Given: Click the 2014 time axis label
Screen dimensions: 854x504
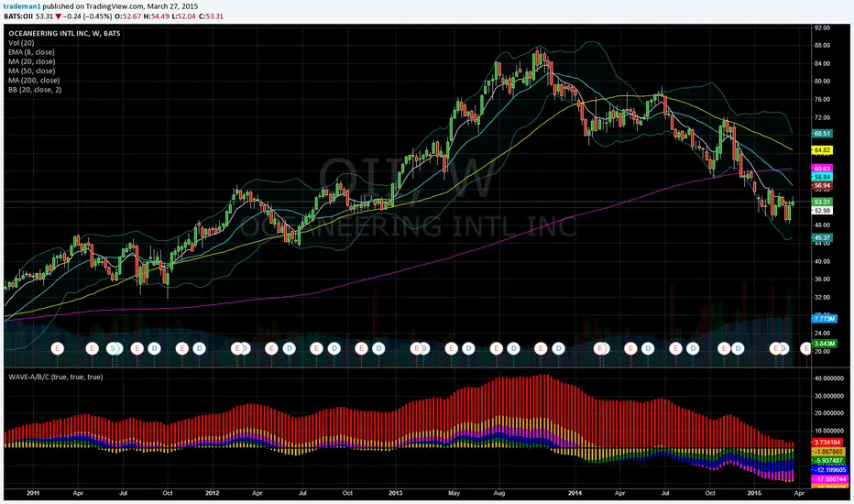Looking at the screenshot, I should (x=575, y=493).
